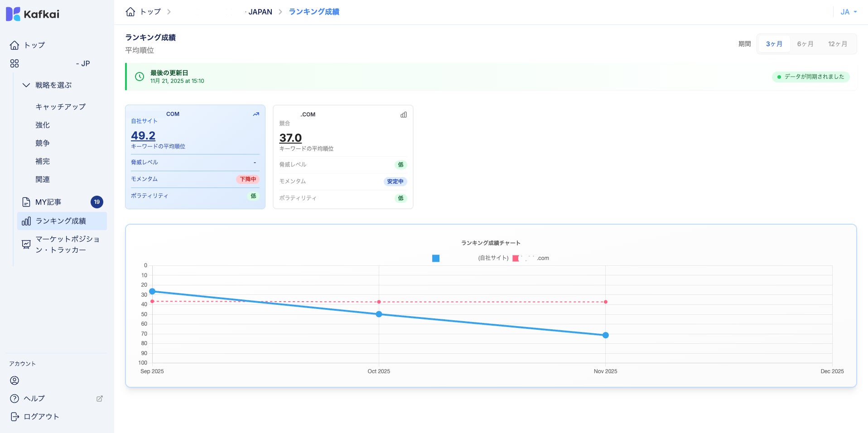Viewport: 868px width, 433px height.
Task: Toggle the blue 自社サイト legend swatch
Action: [x=436, y=258]
